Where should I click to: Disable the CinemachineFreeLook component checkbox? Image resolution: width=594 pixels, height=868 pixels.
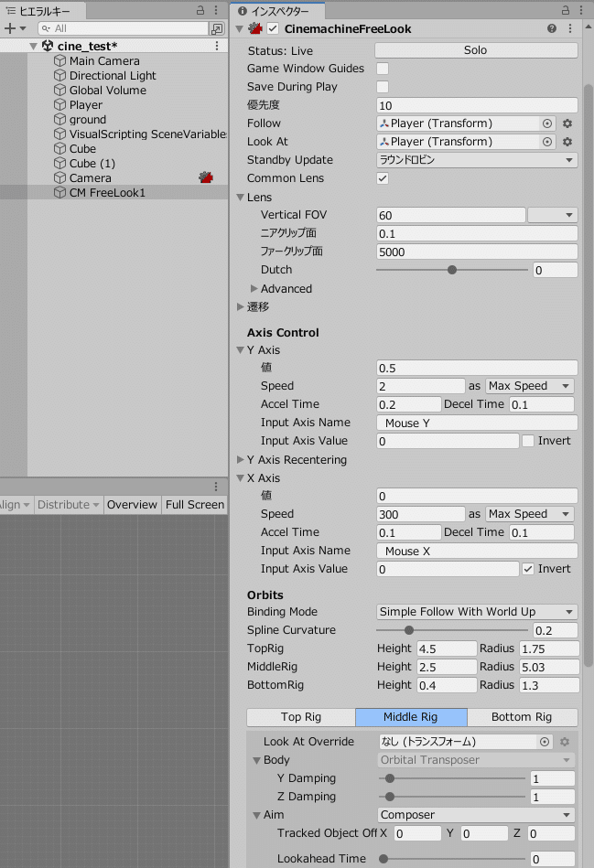[273, 28]
